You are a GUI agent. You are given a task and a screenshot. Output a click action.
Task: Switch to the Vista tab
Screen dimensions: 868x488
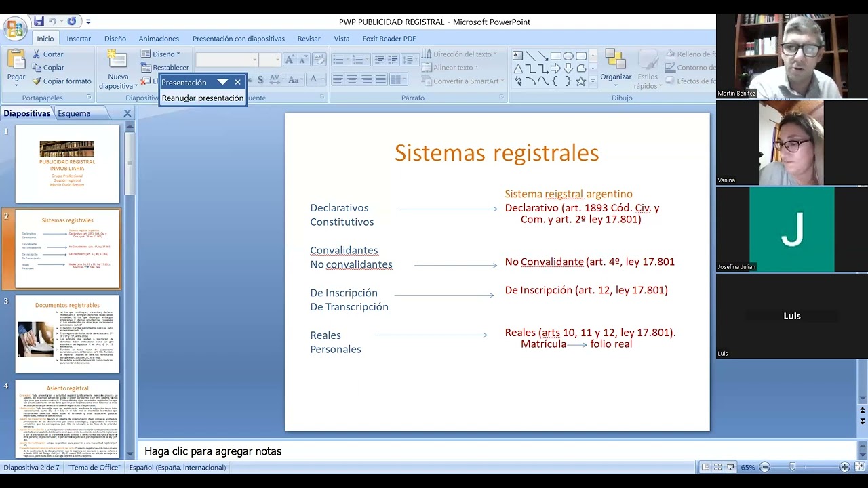[x=342, y=39]
